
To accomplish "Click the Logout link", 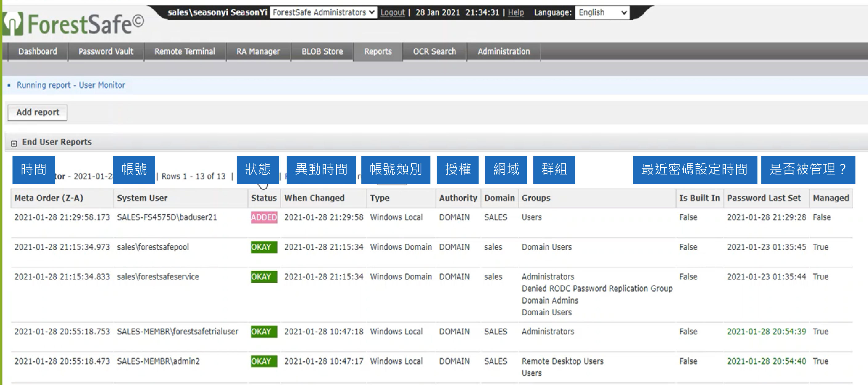I will 392,12.
